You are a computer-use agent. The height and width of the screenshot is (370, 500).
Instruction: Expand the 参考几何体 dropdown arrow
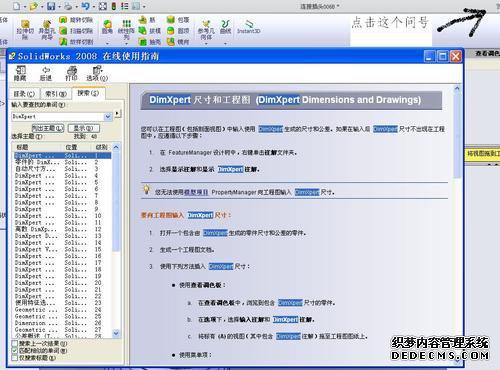click(206, 44)
